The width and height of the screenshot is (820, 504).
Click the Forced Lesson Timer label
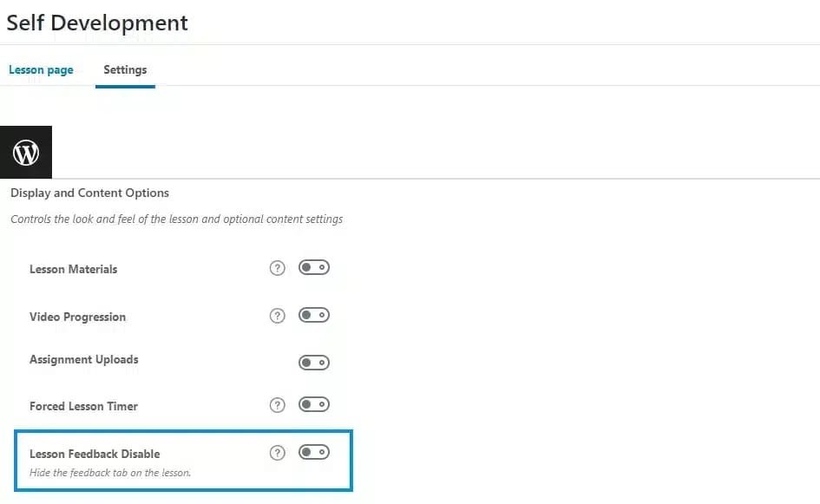(x=83, y=406)
